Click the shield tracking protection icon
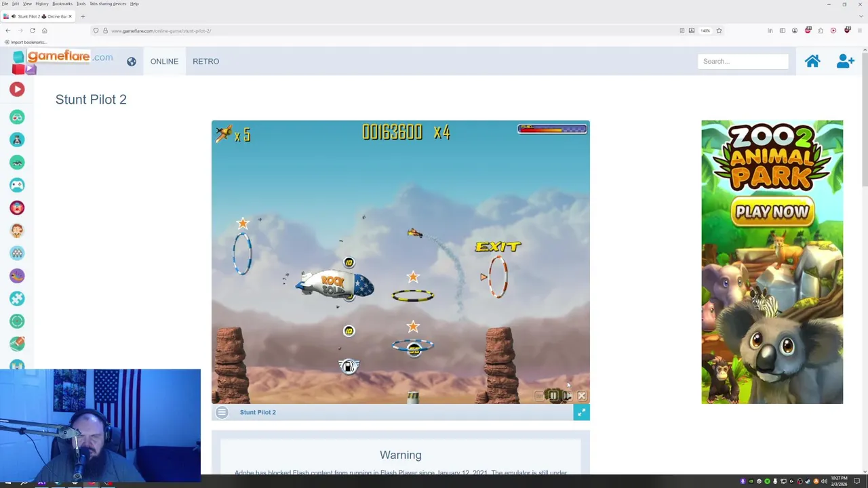 [96, 30]
